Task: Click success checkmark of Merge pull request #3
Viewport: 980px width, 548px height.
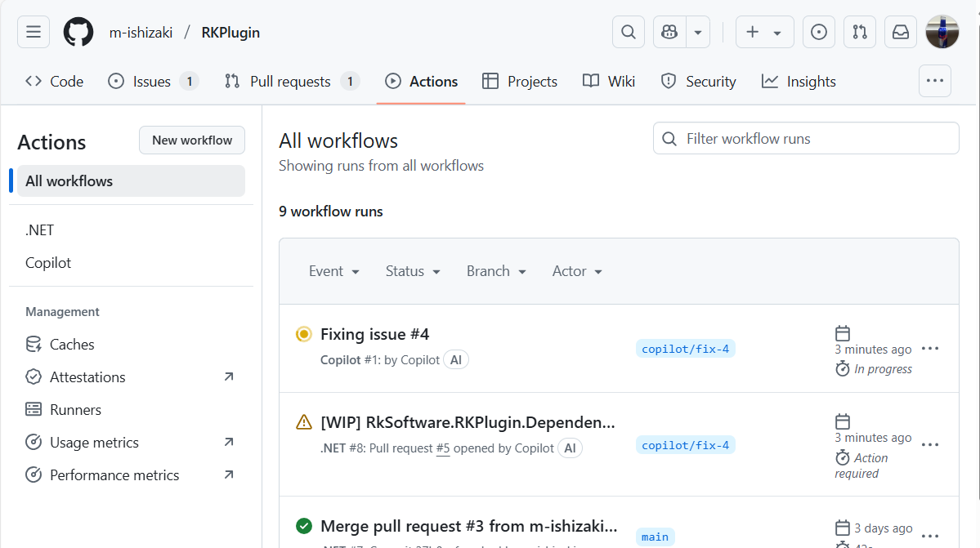Action: 304,526
